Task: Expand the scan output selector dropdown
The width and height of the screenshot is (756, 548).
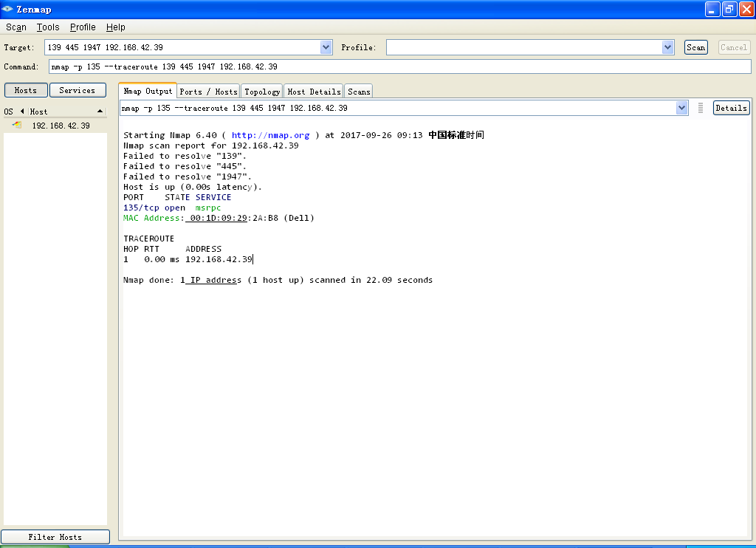Action: click(x=681, y=108)
